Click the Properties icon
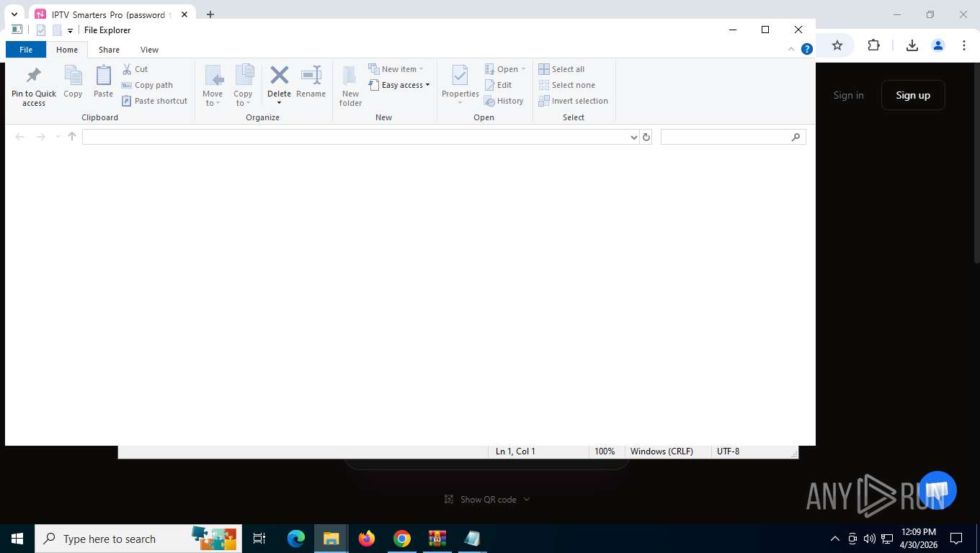Viewport: 980px width, 553px height. coord(460,75)
